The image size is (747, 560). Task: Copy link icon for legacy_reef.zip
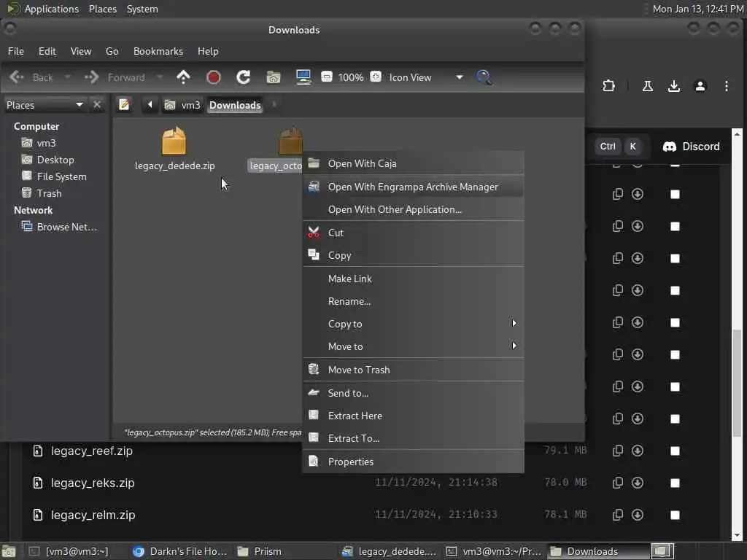tap(617, 451)
